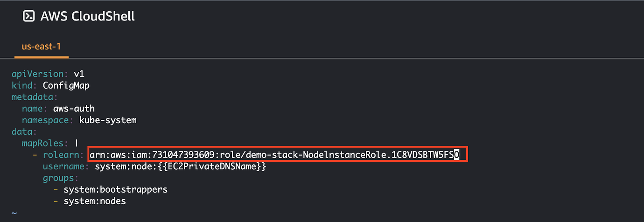Click the ConfigMap value on the kind line
644x222 pixels.
point(66,85)
